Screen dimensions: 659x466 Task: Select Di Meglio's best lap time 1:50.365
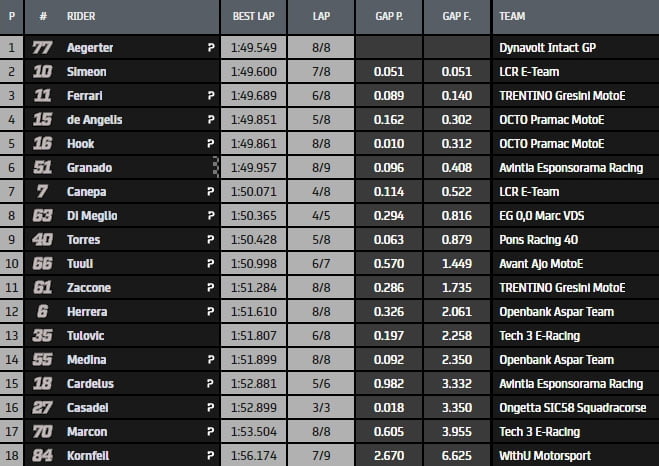click(254, 215)
